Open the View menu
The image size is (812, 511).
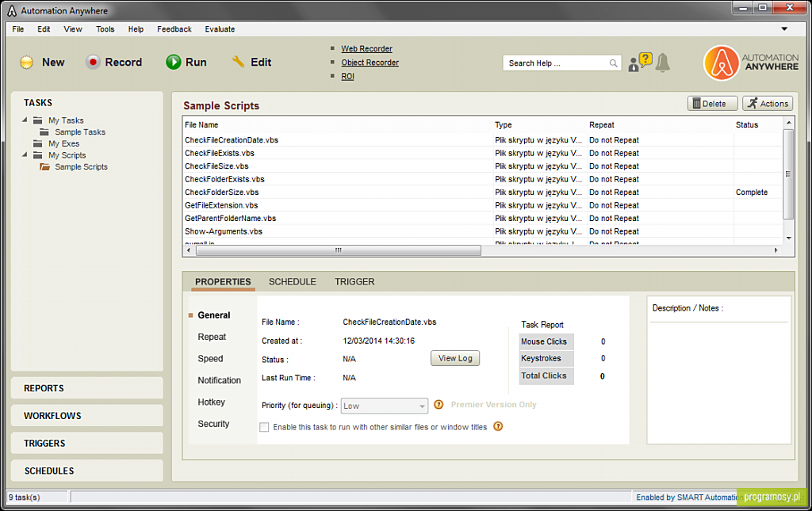[x=73, y=29]
